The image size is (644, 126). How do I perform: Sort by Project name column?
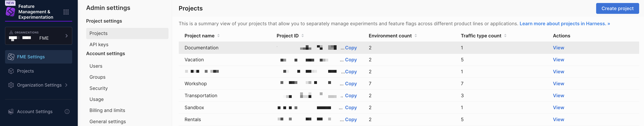(x=218, y=36)
